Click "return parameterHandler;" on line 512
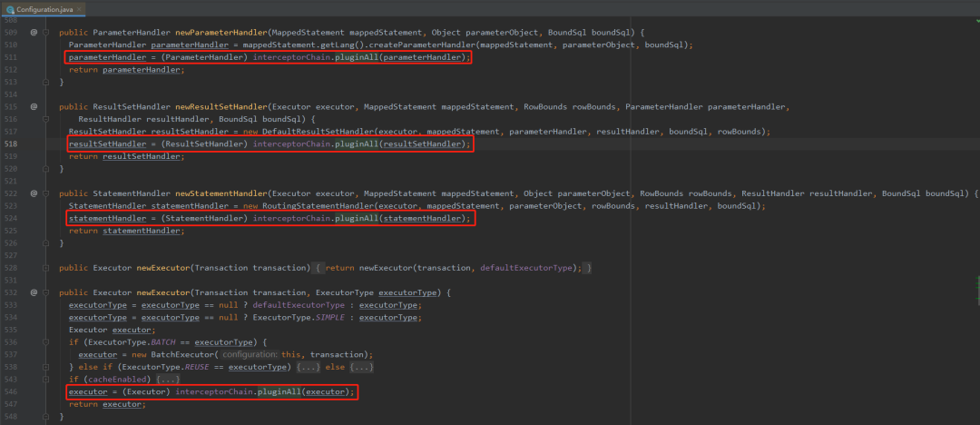 point(128,70)
